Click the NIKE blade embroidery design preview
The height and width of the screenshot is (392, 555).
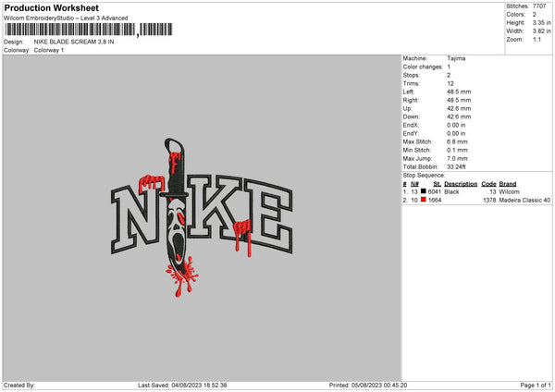[202, 217]
